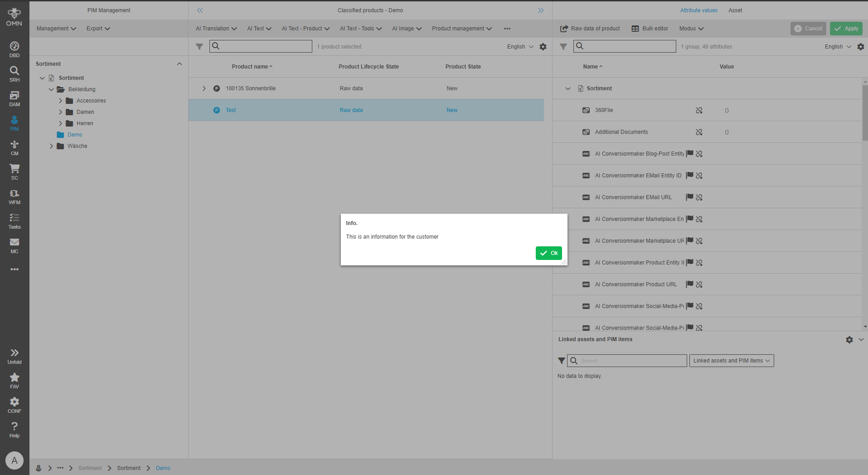Image resolution: width=868 pixels, height=475 pixels.
Task: Open the Linked assets and PIM items dropdown
Action: click(731, 361)
